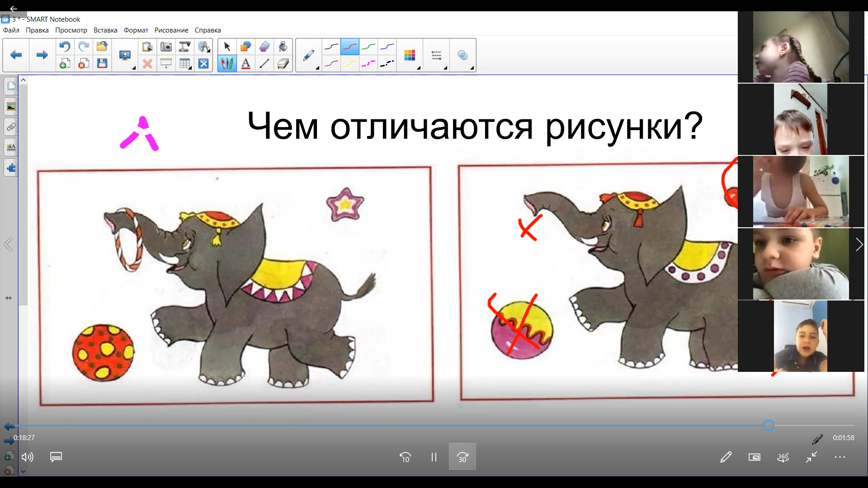Image resolution: width=868 pixels, height=488 pixels.
Task: Open the Add-ons puzzle piece sidebar tab
Action: [11, 168]
